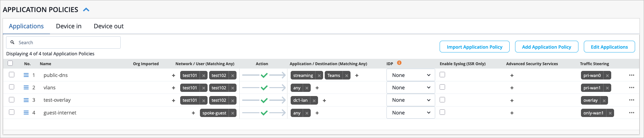The width and height of the screenshot is (644, 138).
Task: Remove the streaming application tag from public-dns
Action: pos(319,76)
